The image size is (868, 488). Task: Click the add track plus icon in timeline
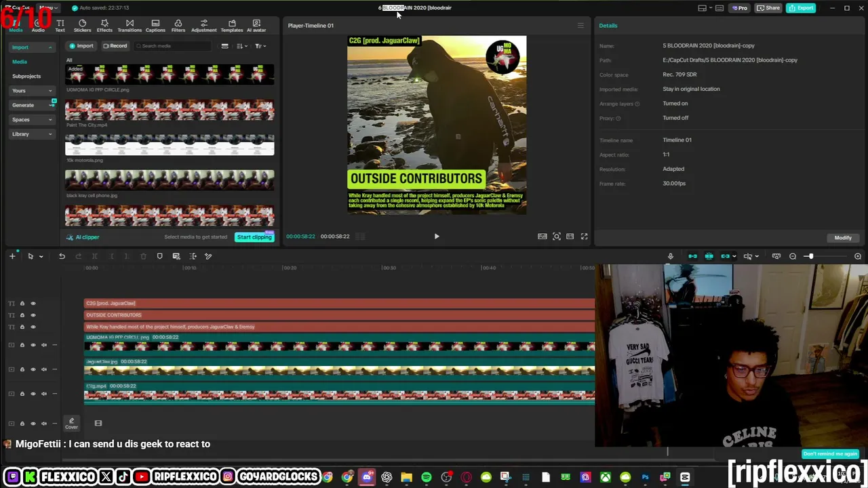(x=12, y=256)
